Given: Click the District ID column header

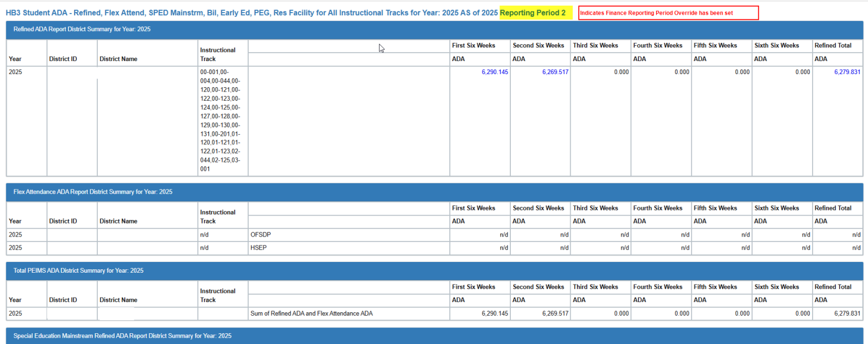Looking at the screenshot, I should pos(63,59).
